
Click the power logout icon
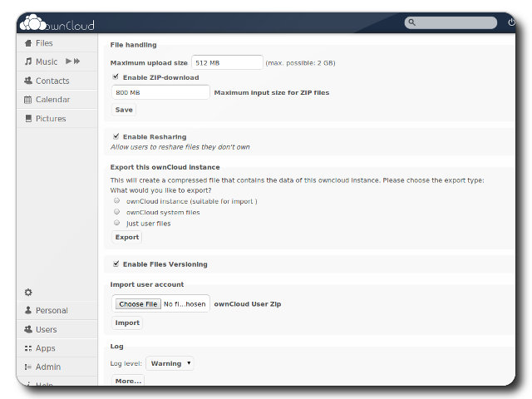pos(511,22)
